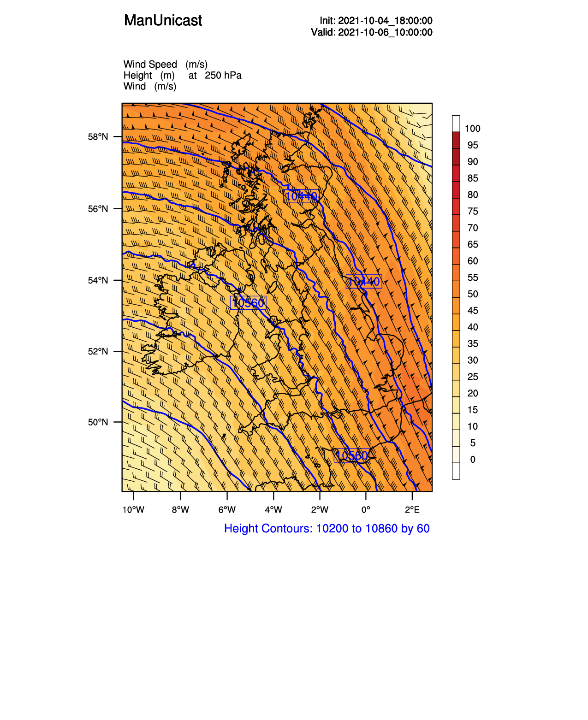Select the Valid: 2021-10-06_10:00:00 timestamp

pyautogui.click(x=372, y=32)
